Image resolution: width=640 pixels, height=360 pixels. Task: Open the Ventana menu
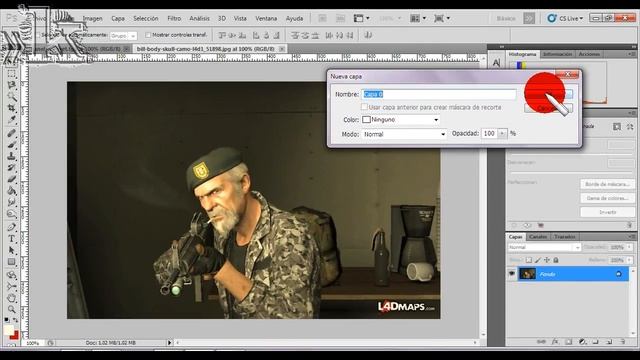(266, 18)
